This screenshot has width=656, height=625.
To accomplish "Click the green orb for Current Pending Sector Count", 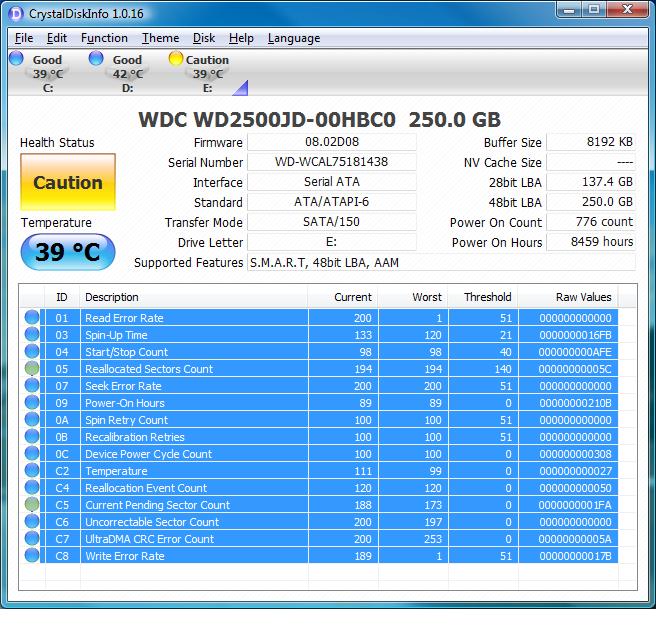I will (32, 505).
